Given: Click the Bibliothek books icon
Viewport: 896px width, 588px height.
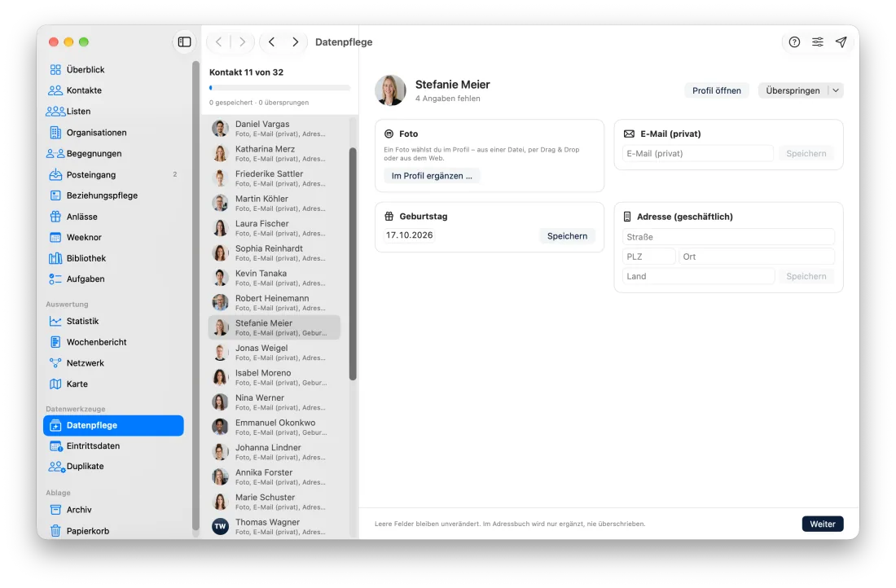Looking at the screenshot, I should tap(55, 258).
